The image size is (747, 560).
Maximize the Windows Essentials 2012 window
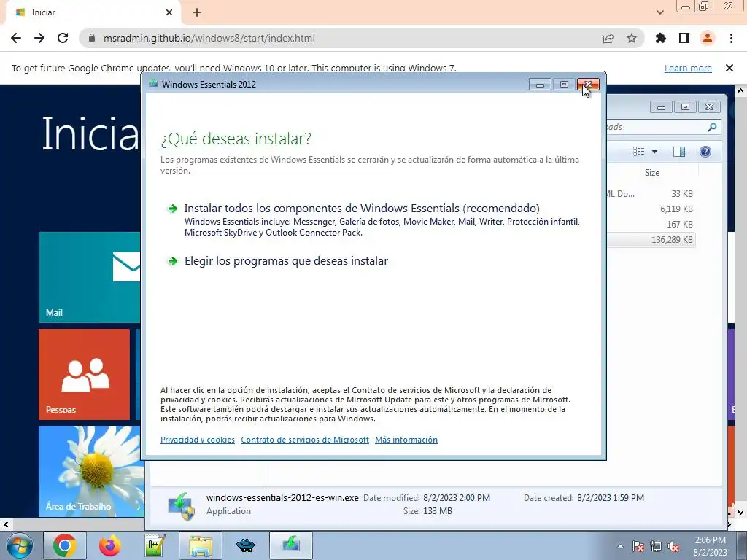click(564, 85)
